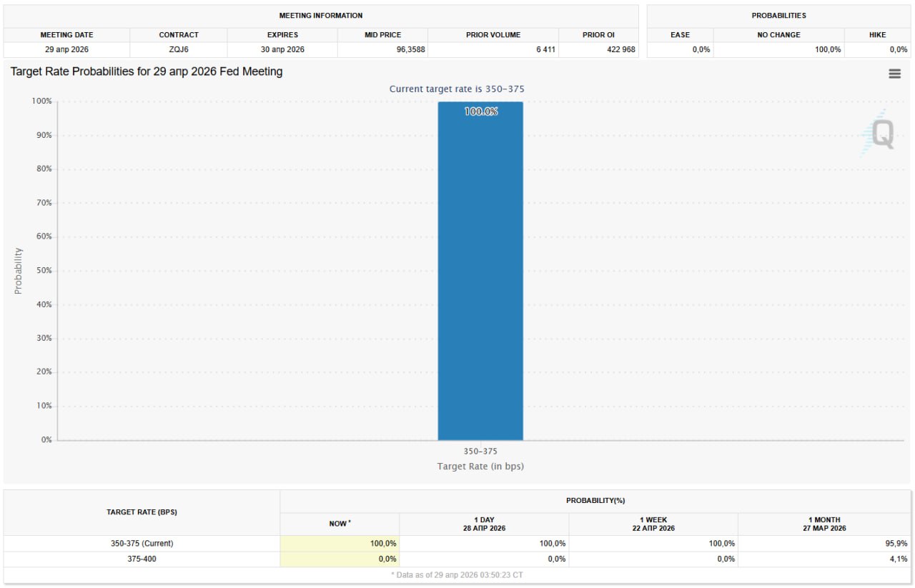Click the 1 MONTH 27 MAP 2026 header

[826, 524]
